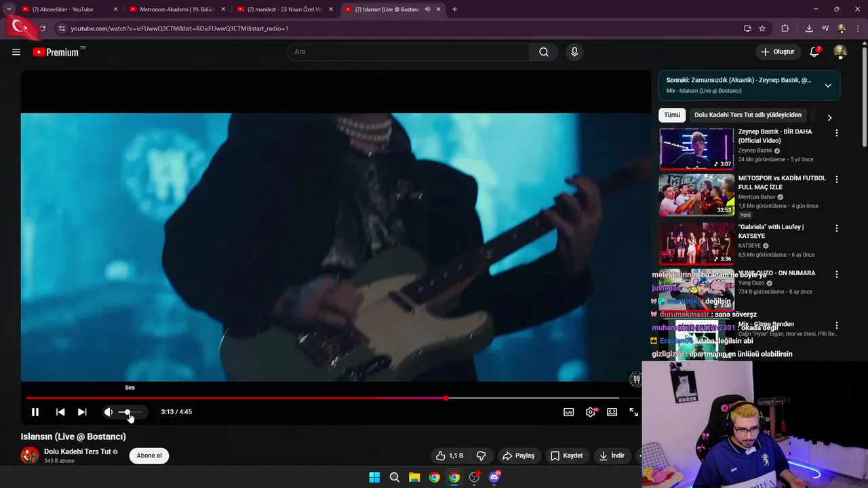Open the YouTube account avatar menu

(840, 52)
